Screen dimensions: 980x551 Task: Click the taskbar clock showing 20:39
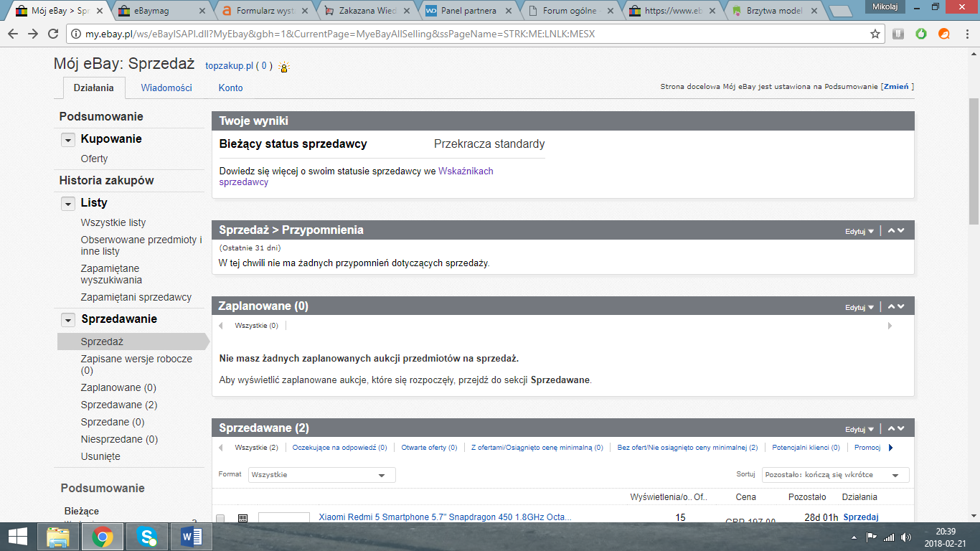[947, 537]
